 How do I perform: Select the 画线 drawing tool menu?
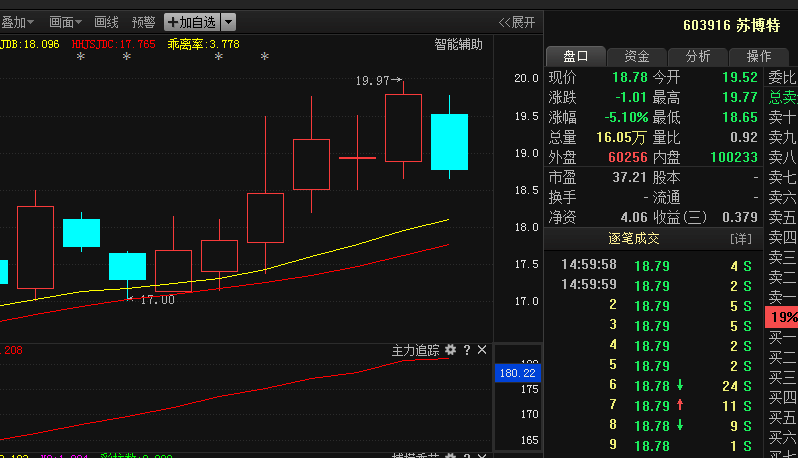point(106,22)
